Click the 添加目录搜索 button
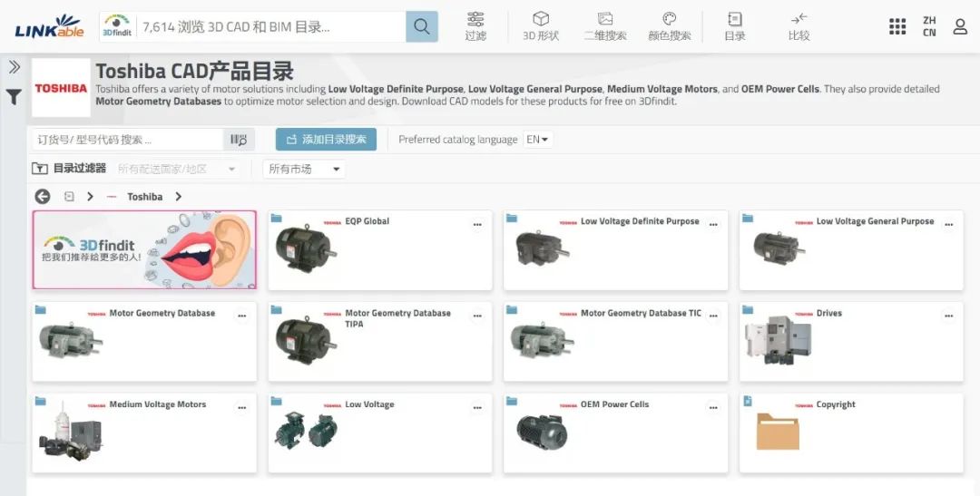The width and height of the screenshot is (980, 496). click(326, 140)
